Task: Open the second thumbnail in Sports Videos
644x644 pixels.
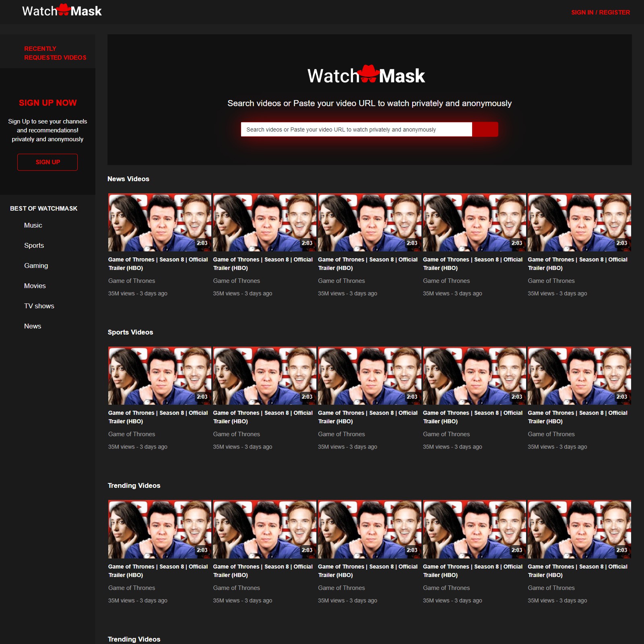Action: point(265,376)
